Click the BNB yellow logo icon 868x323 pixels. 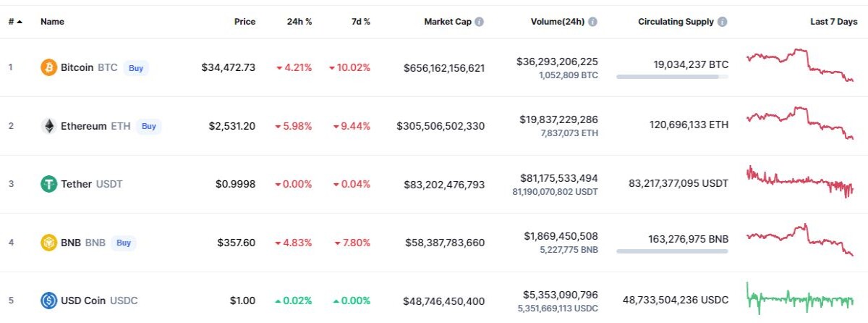tap(48, 243)
